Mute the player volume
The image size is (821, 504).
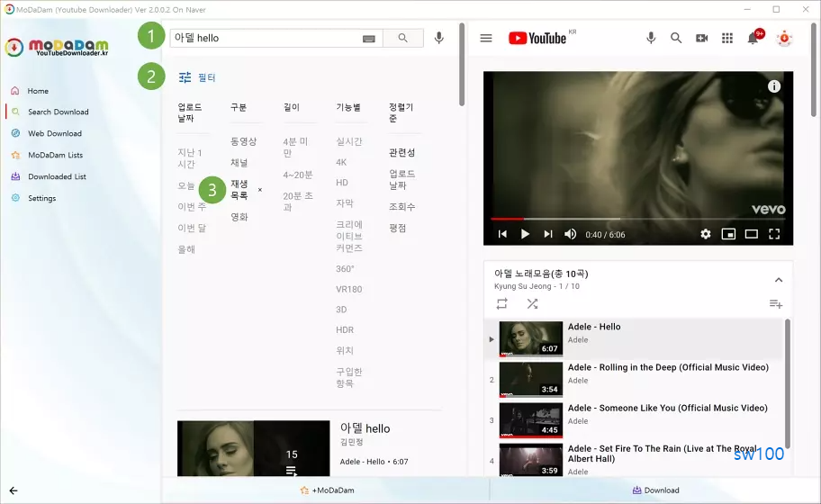click(x=570, y=234)
